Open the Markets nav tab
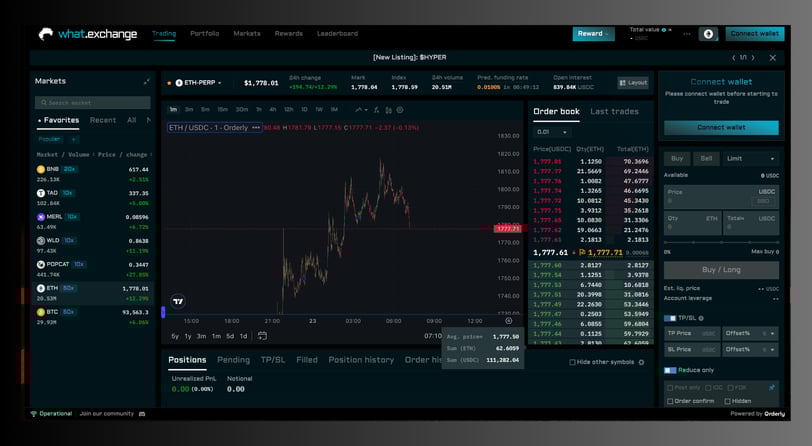The width and height of the screenshot is (812, 446). 247,34
